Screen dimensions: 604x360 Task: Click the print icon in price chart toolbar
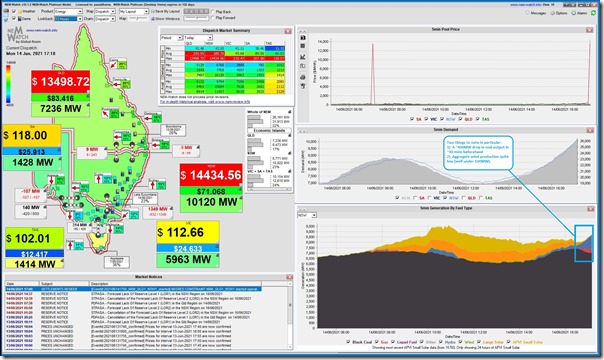tap(303, 77)
